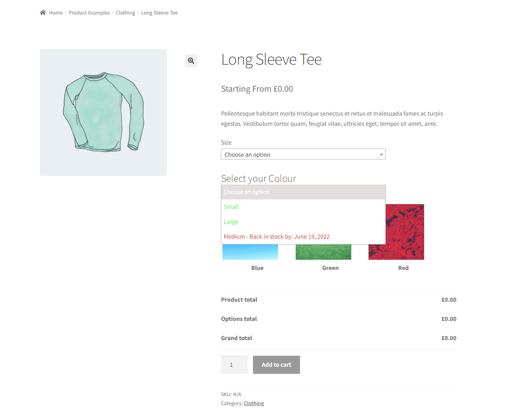Choose Medium back in stock option
Image resolution: width=515 pixels, height=420 pixels.
(x=303, y=237)
